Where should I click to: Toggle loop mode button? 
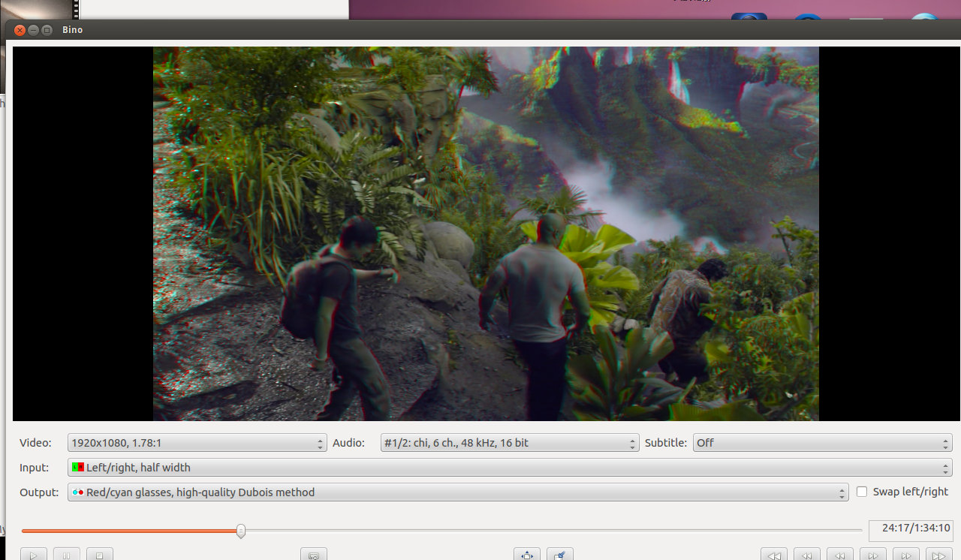coord(314,555)
